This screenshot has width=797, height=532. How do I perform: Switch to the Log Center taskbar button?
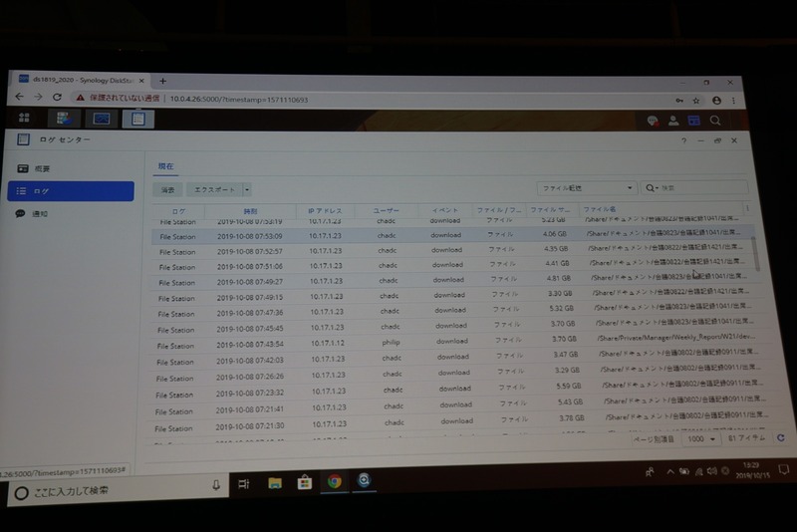(x=138, y=119)
